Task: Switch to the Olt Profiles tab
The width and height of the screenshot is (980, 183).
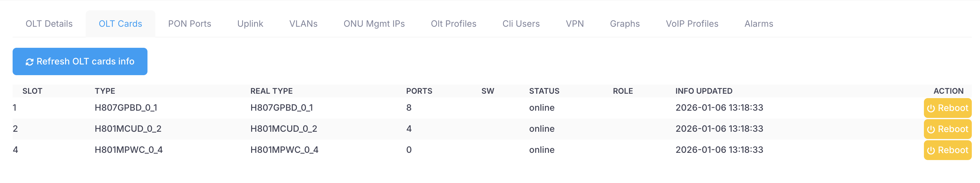Action: point(453,24)
